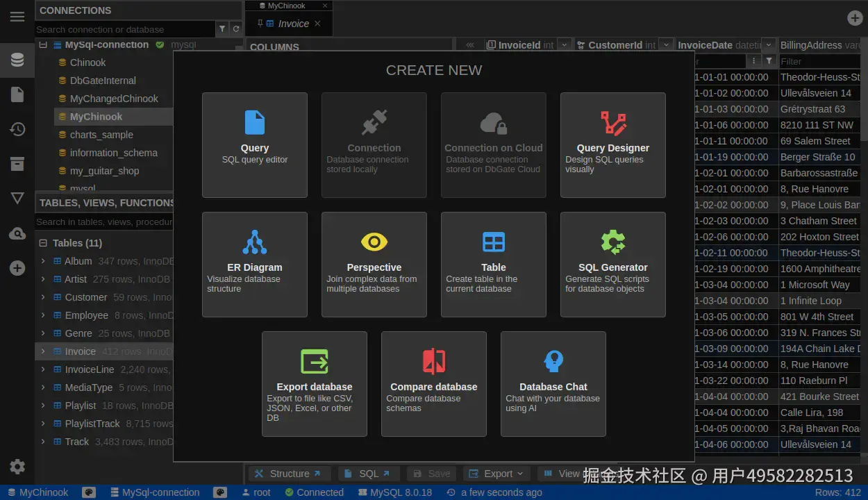Choose the Compare database card
868x500 pixels.
pyautogui.click(x=434, y=384)
